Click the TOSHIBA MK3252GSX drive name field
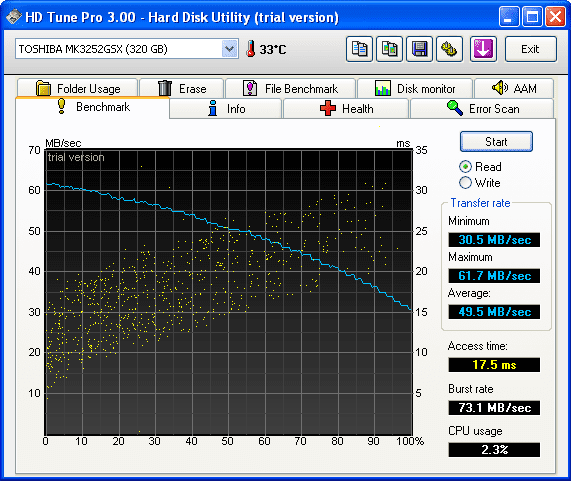The image size is (571, 481). [118, 49]
